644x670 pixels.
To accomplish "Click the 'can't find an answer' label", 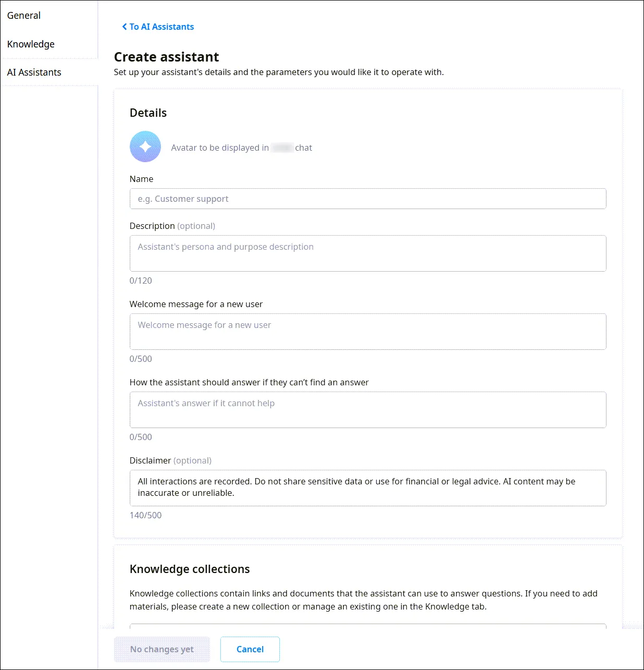I will (x=249, y=382).
